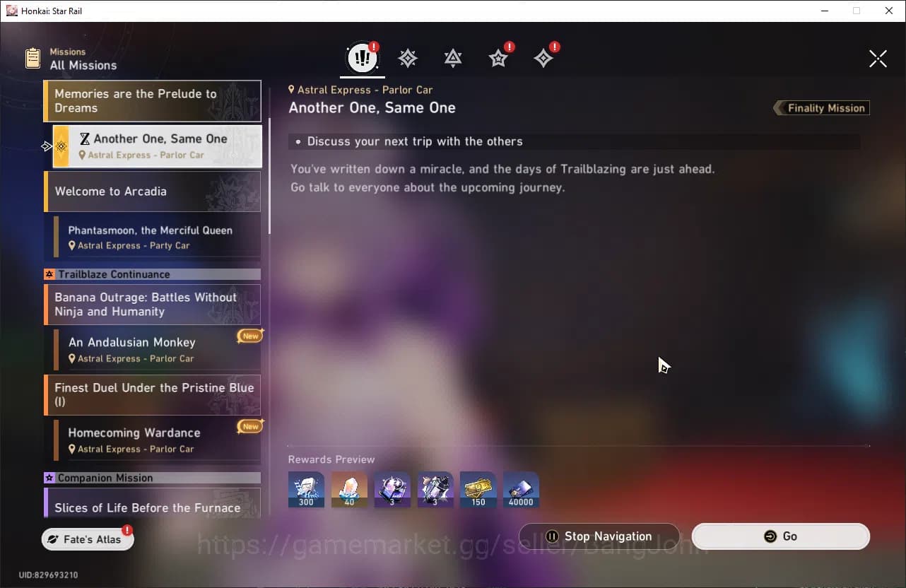Click the pause icon on Stop Navigation

coord(553,536)
